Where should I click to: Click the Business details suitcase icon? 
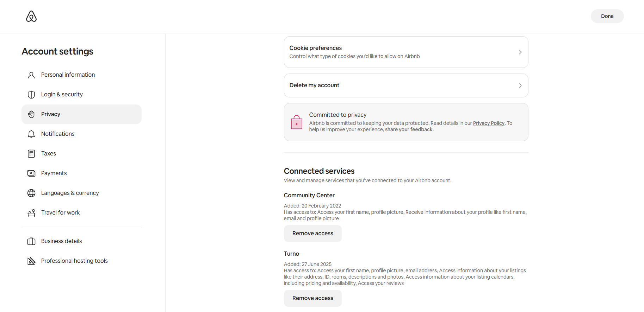click(x=31, y=241)
